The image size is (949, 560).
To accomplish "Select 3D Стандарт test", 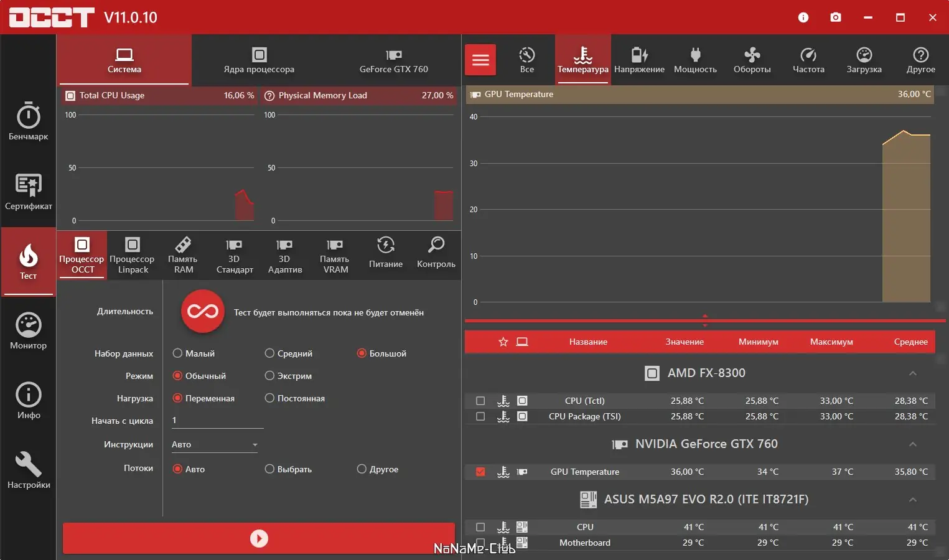I will pyautogui.click(x=234, y=255).
